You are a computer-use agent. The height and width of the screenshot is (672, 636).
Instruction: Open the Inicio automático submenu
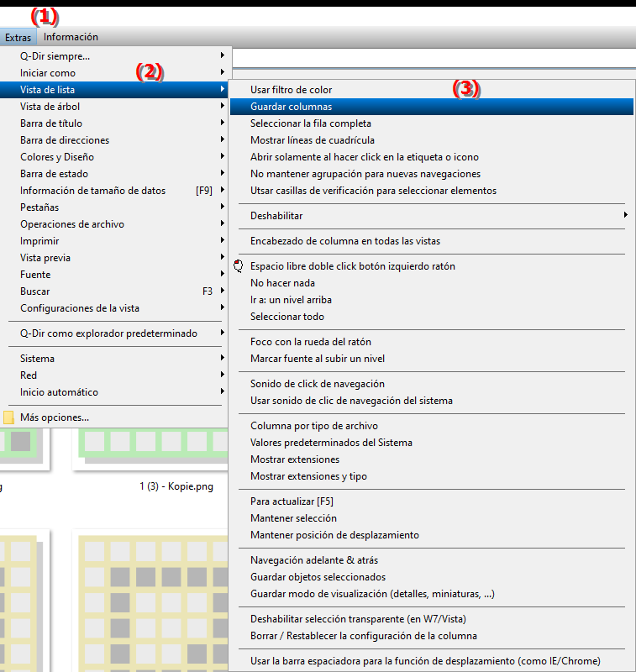click(115, 392)
